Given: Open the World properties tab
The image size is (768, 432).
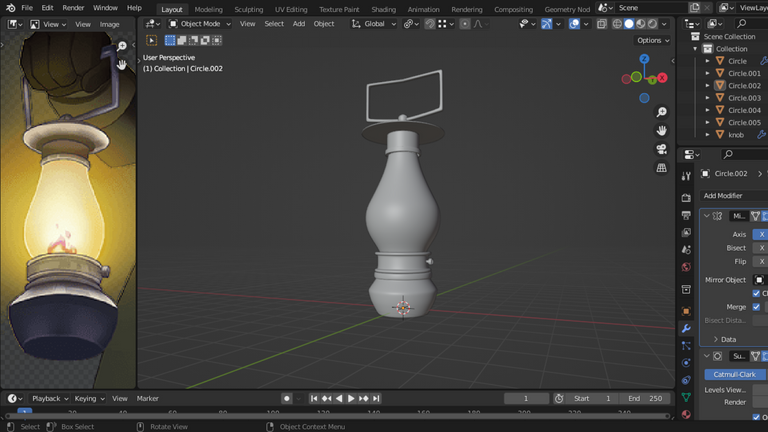Looking at the screenshot, I should click(686, 267).
